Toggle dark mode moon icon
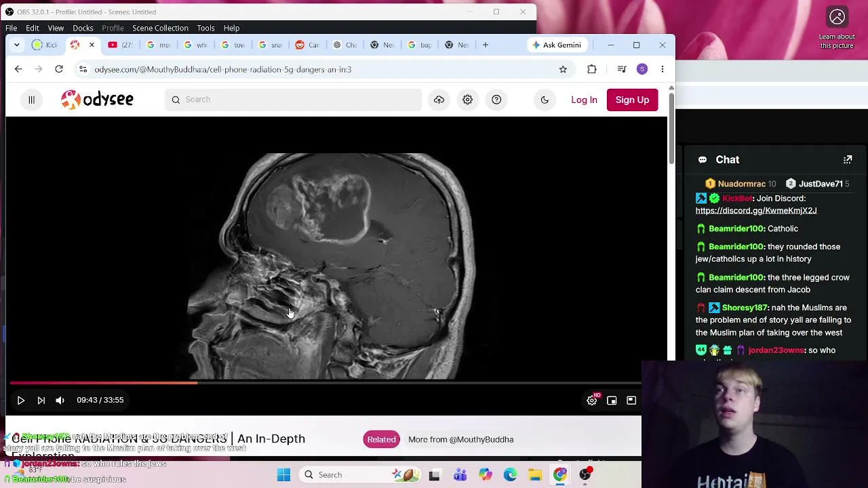Image resolution: width=868 pixels, height=488 pixels. click(545, 100)
